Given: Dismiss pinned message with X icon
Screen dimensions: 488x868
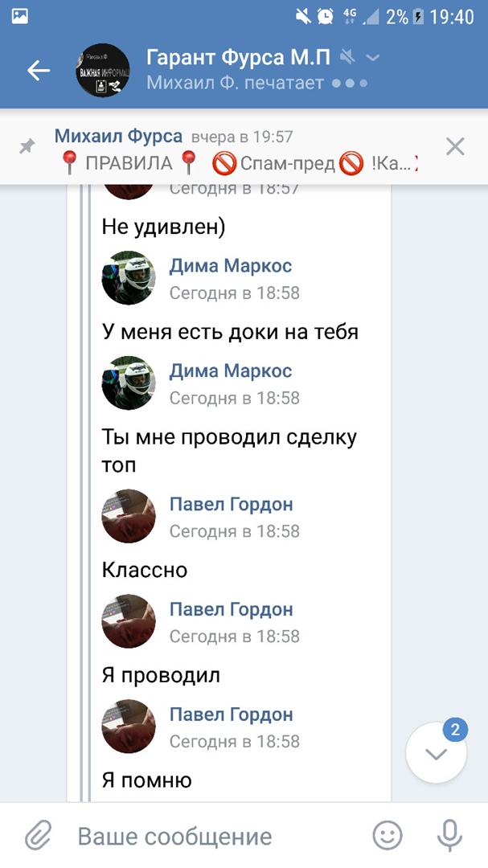Looking at the screenshot, I should click(x=455, y=147).
